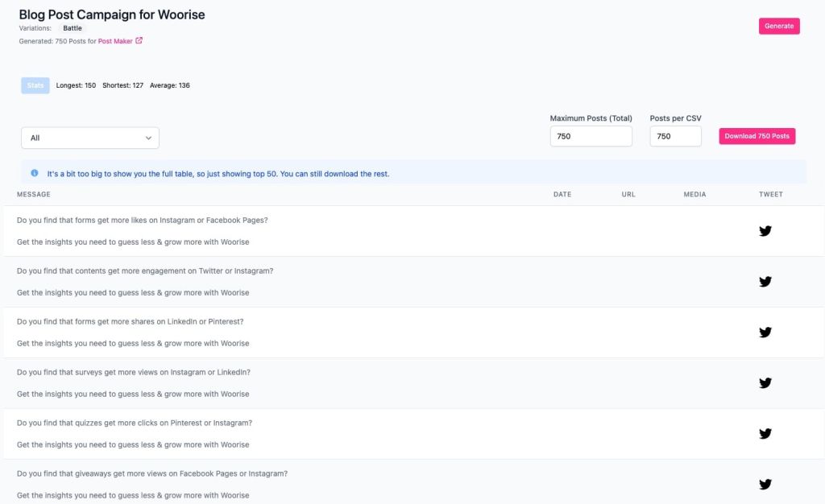Viewport: 825px width, 504px height.
Task: Select the Battle variation tag
Action: [x=72, y=28]
